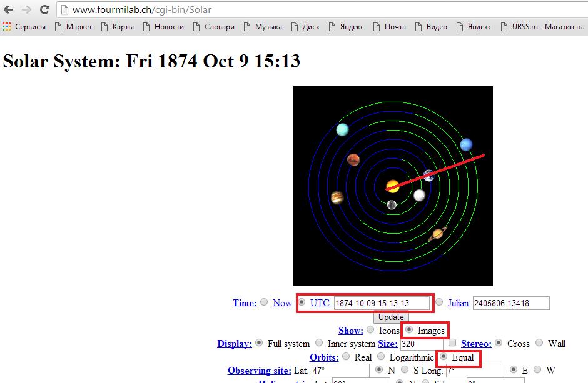This screenshot has width=588, height=383.
Task: Click the Saturn planet with rings
Action: pos(438,234)
